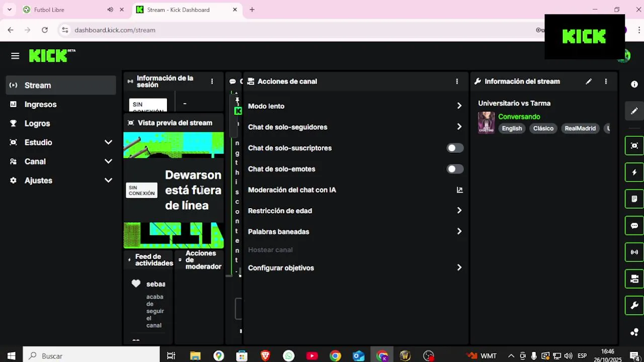The height and width of the screenshot is (362, 644).
Task: Open Moderación del chat con IA stats icon
Action: [459, 190]
